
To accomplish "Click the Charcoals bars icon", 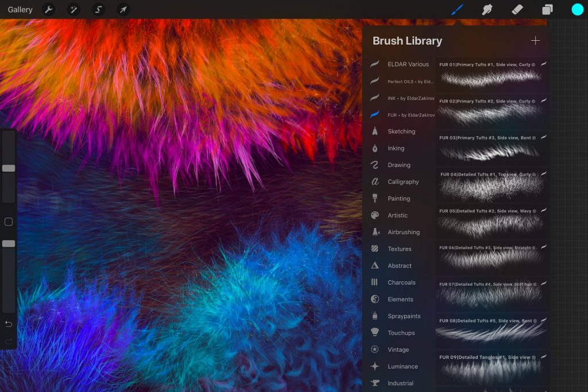I will [374, 282].
